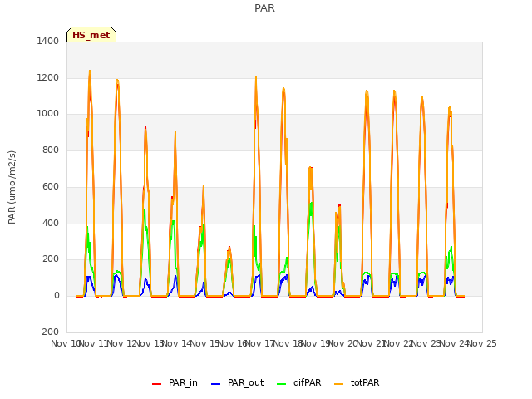532x399 pixels.
Task: Click the PAR chart title
Action: point(264,8)
